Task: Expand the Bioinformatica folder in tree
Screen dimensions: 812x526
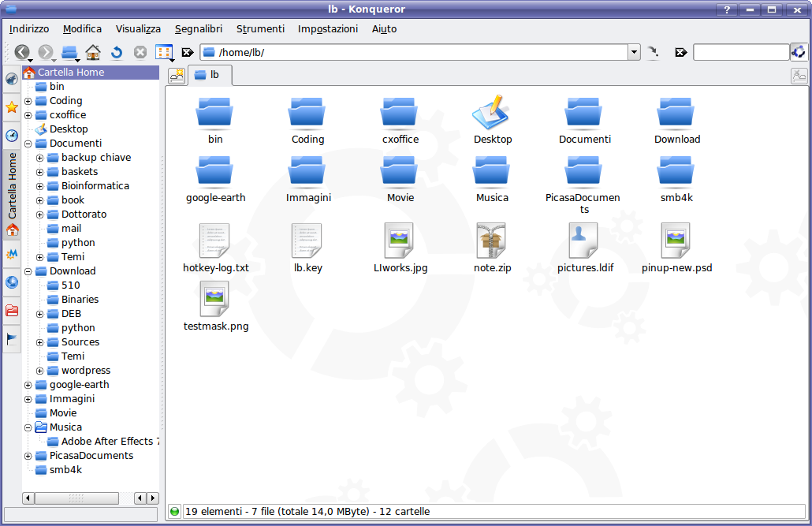Action: coord(40,186)
